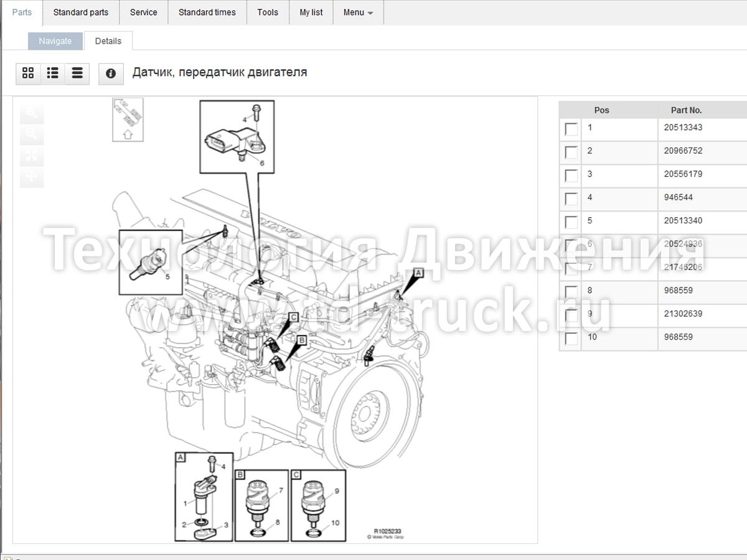The height and width of the screenshot is (560, 747).
Task: Tick the checkbox for part 946544
Action: [x=571, y=199]
